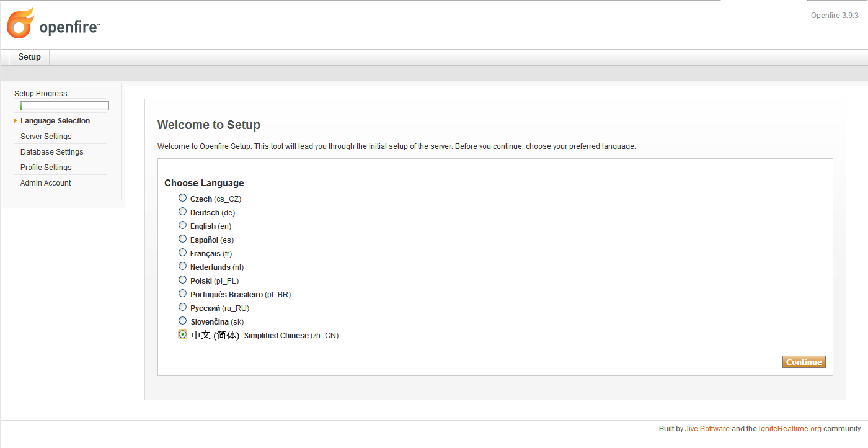This screenshot has height=448, width=868.
Task: Choose English (en) radio button
Action: click(182, 225)
